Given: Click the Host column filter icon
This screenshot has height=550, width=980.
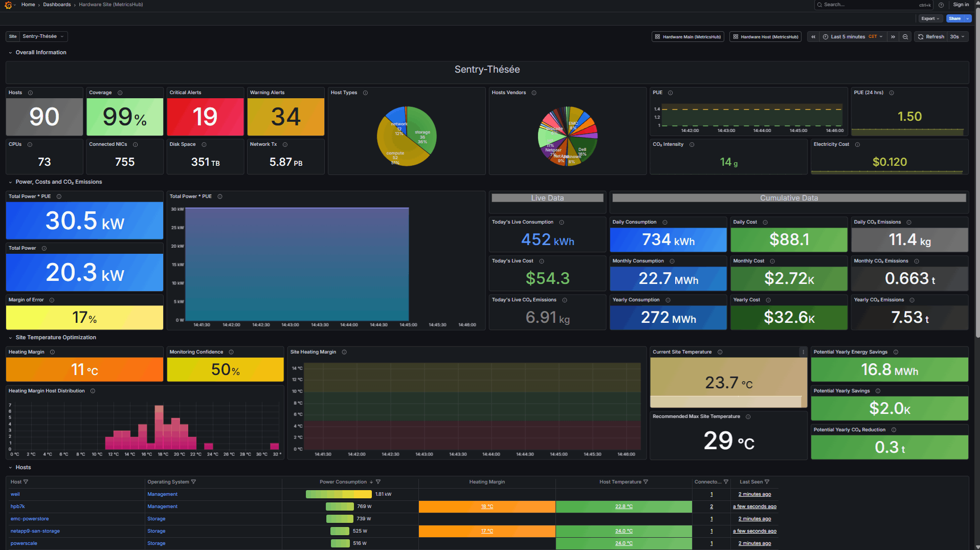Looking at the screenshot, I should pyautogui.click(x=26, y=482).
